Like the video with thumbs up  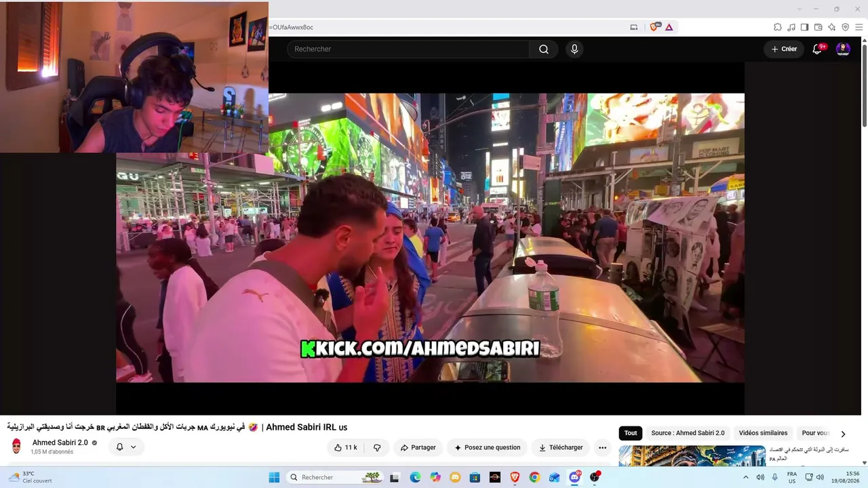tap(346, 447)
